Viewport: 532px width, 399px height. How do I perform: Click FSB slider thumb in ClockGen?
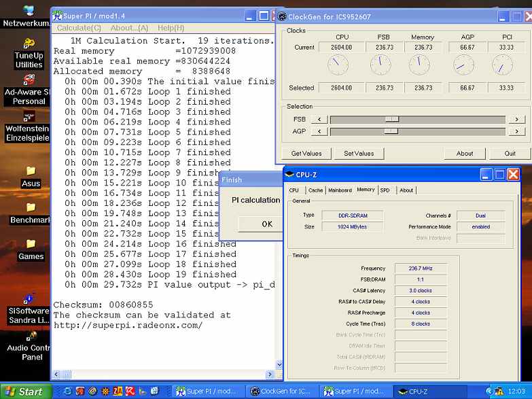click(x=392, y=119)
